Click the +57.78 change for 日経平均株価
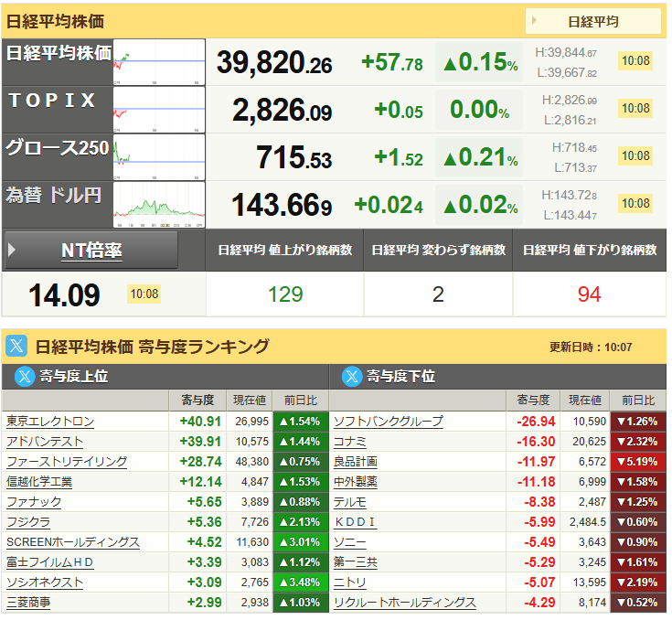 (392, 62)
